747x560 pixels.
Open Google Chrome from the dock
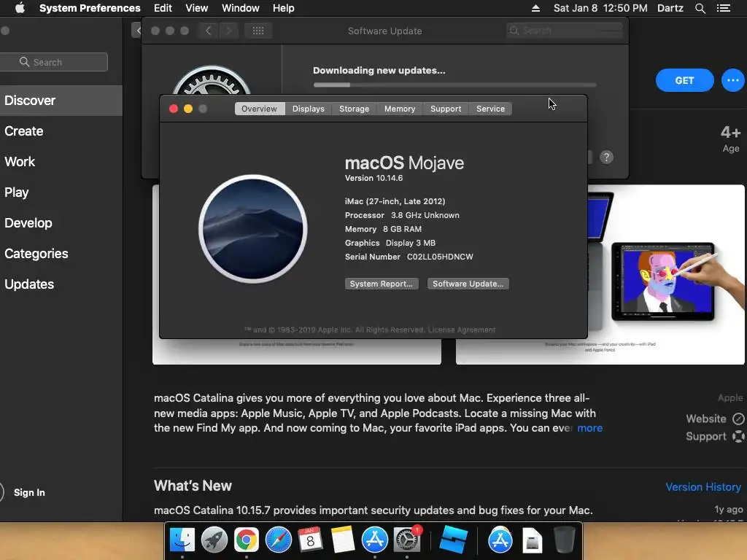pos(247,540)
